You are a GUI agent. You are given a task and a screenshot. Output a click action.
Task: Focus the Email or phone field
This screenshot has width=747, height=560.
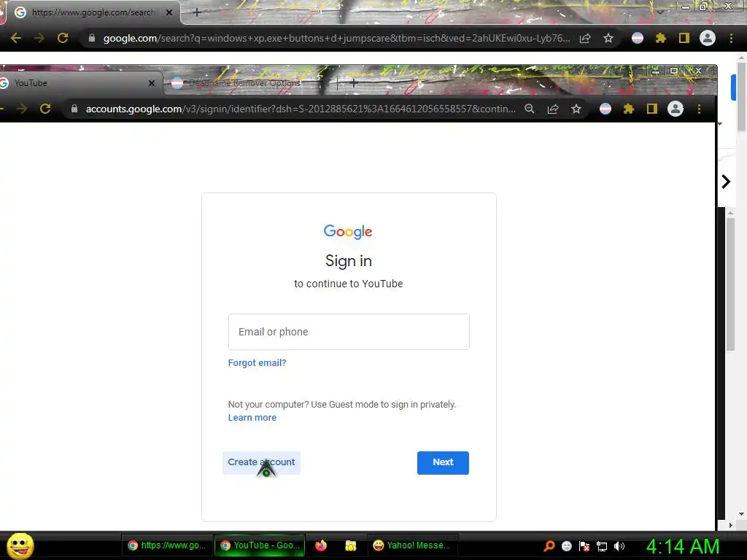coord(349,332)
